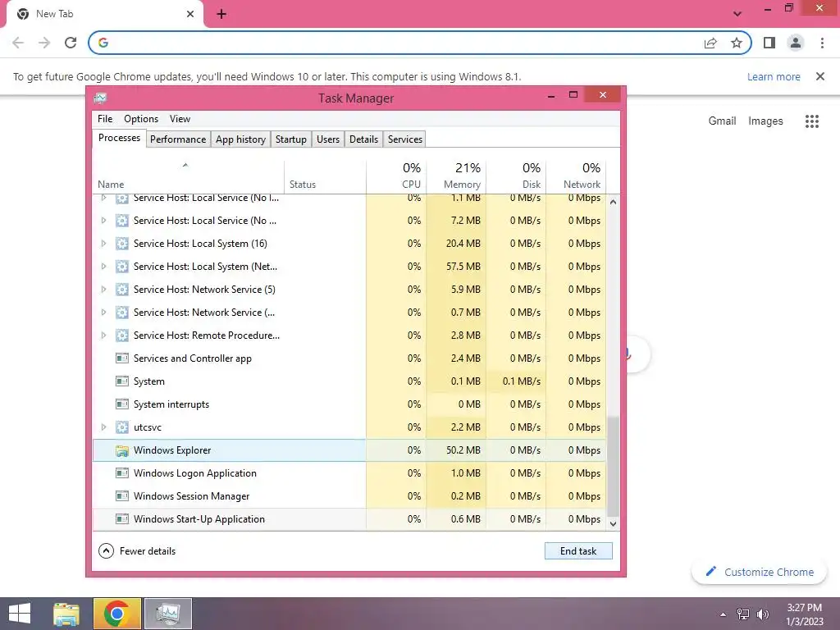840x630 pixels.
Task: Open the Chrome tab search chevron
Action: [737, 14]
